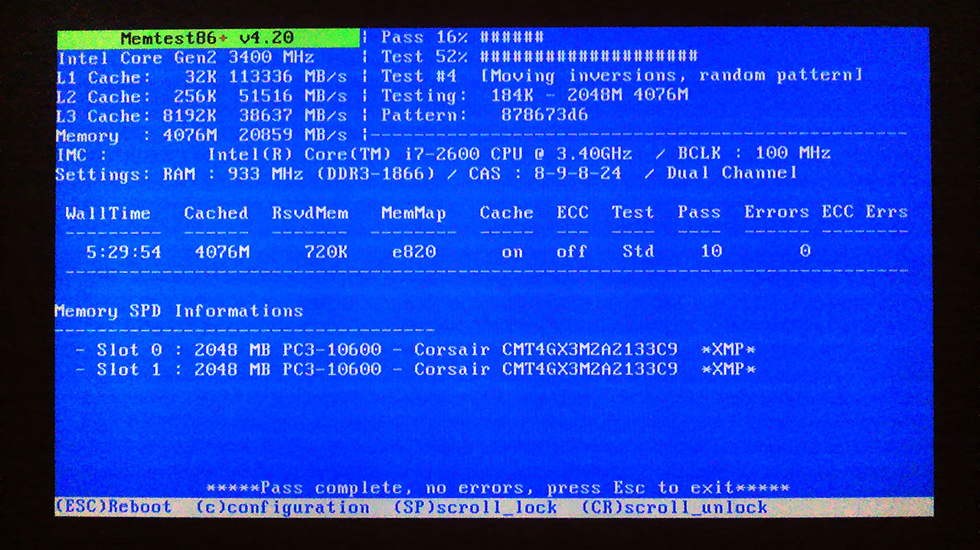
Task: Click the RsvdMem value 720K
Action: [x=325, y=252]
